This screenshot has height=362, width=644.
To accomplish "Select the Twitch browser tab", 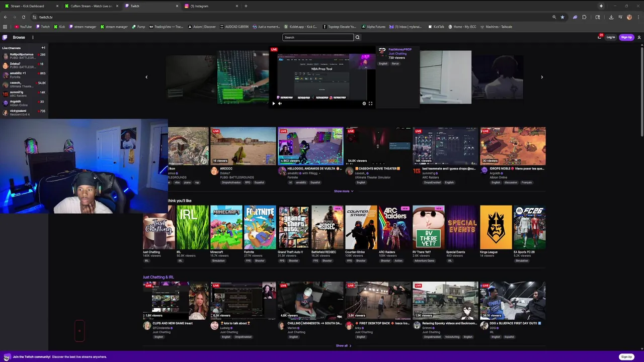I will [151, 6].
